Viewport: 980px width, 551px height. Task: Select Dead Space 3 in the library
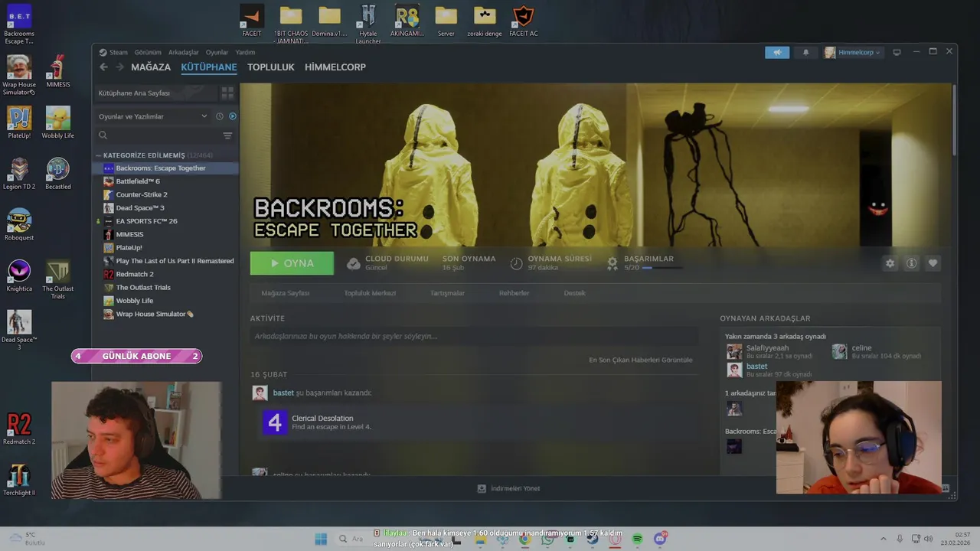(166, 207)
